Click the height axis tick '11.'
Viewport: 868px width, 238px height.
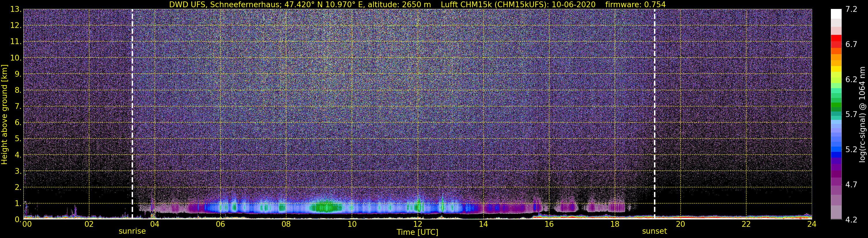[16, 41]
